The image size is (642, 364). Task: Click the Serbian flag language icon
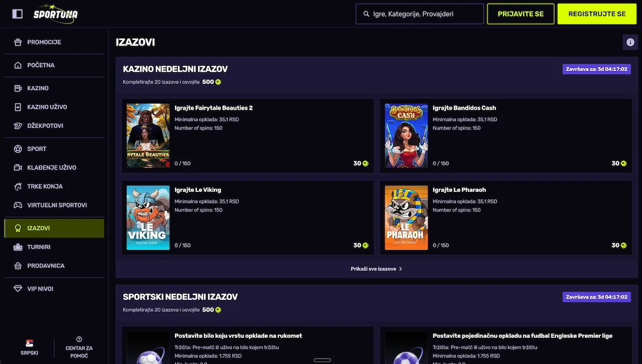[x=29, y=343]
